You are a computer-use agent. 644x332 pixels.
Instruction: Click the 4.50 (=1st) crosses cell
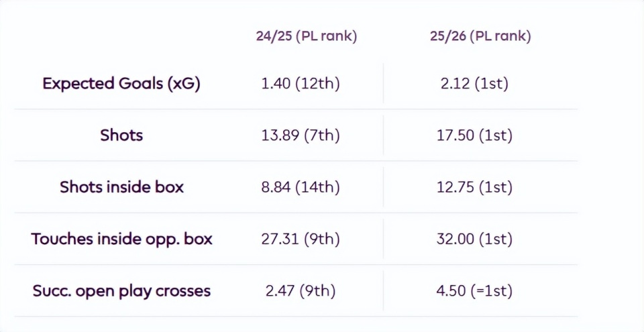click(474, 291)
